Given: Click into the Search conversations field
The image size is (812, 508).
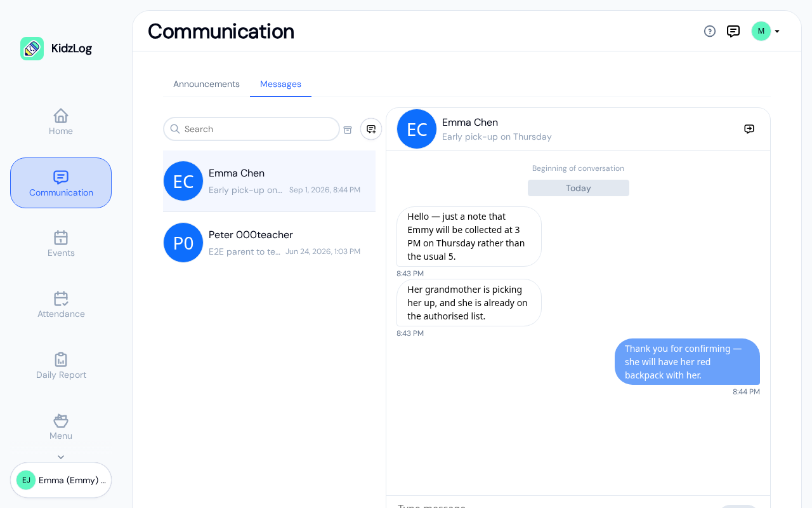Looking at the screenshot, I should coord(251,129).
